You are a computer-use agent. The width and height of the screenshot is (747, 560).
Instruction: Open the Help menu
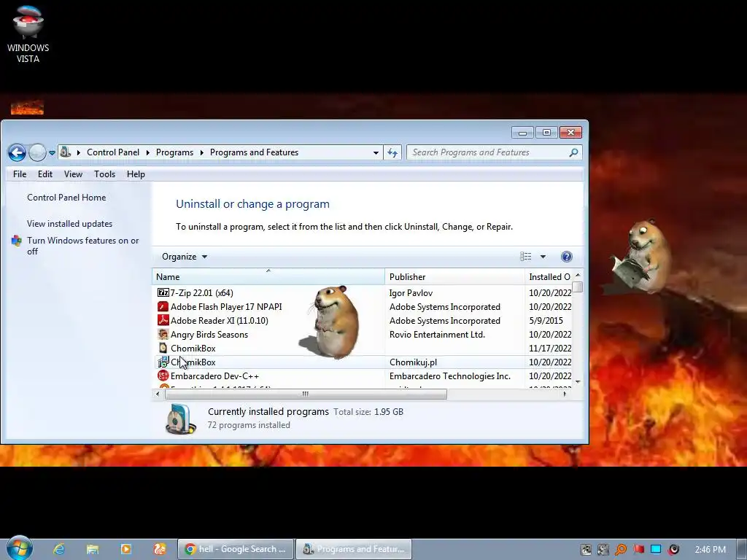pyautogui.click(x=136, y=174)
